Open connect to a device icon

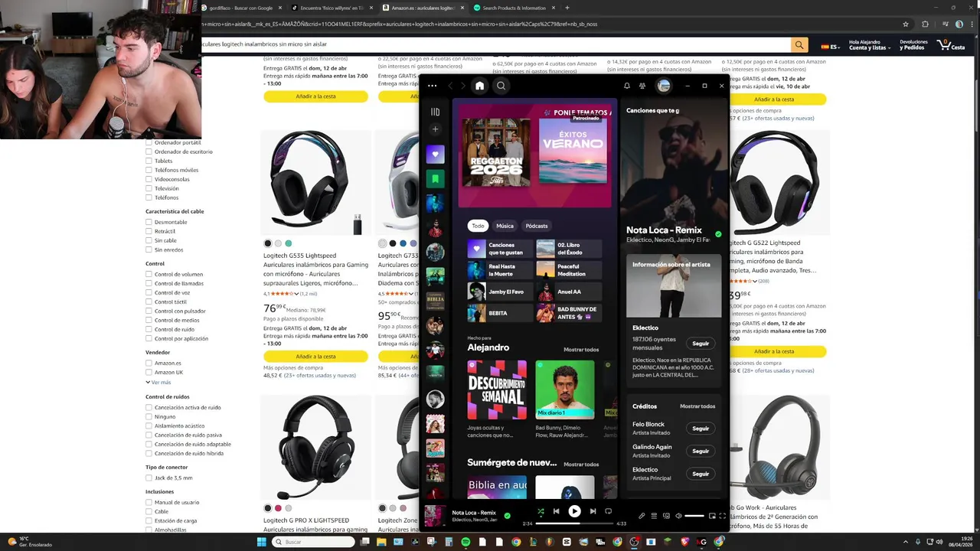coord(666,516)
